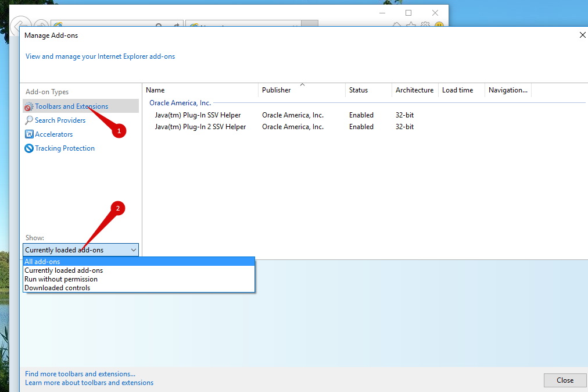Click the Search Providers magnifier icon
This screenshot has height=392, width=588.
pos(29,120)
